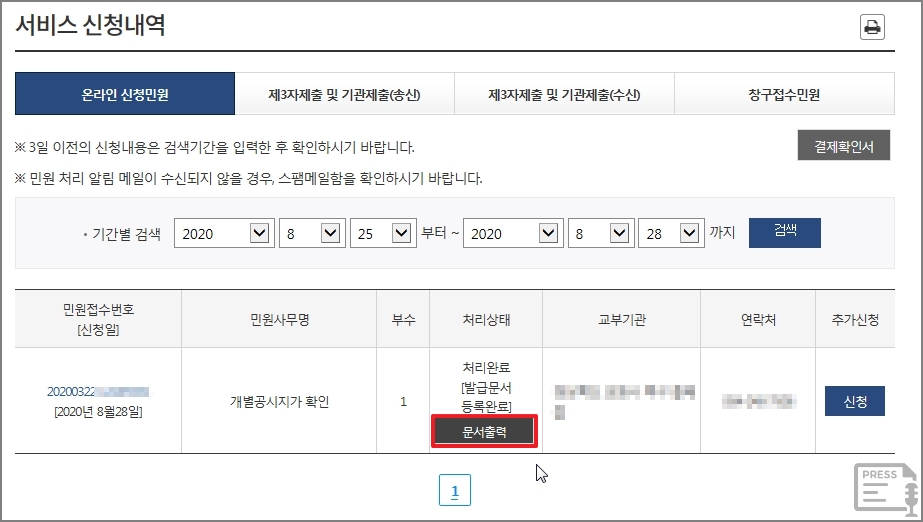Click the 문서출력 document print button
The image size is (923, 522).
484,432
